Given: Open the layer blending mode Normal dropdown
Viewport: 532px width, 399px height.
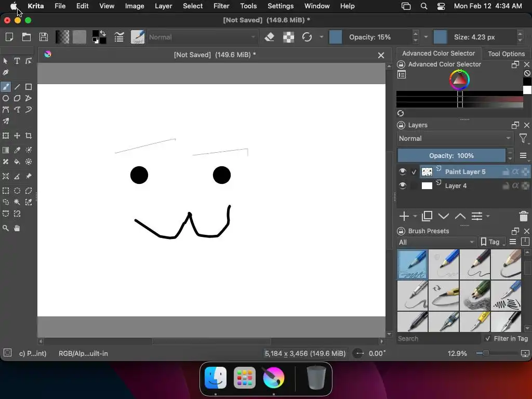Looking at the screenshot, I should [x=455, y=138].
